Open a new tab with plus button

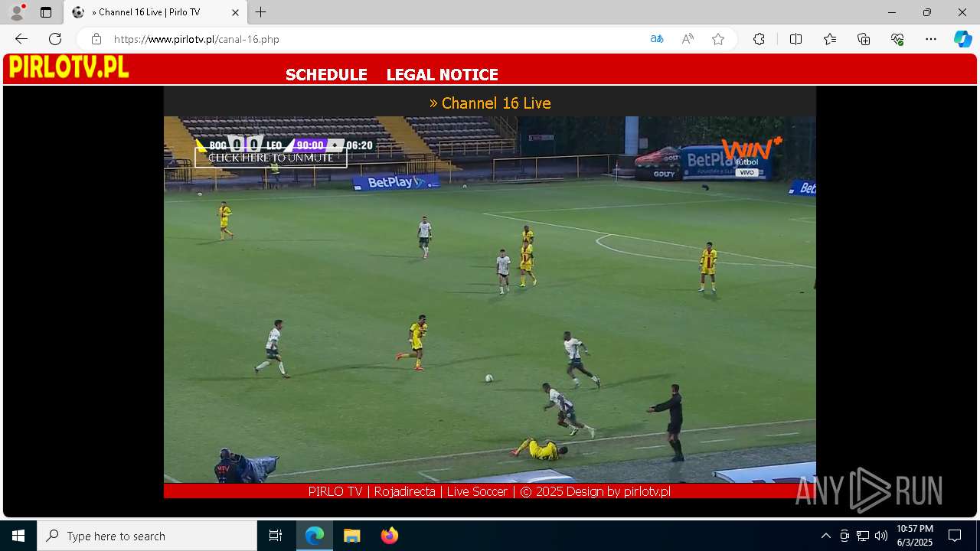tap(261, 12)
